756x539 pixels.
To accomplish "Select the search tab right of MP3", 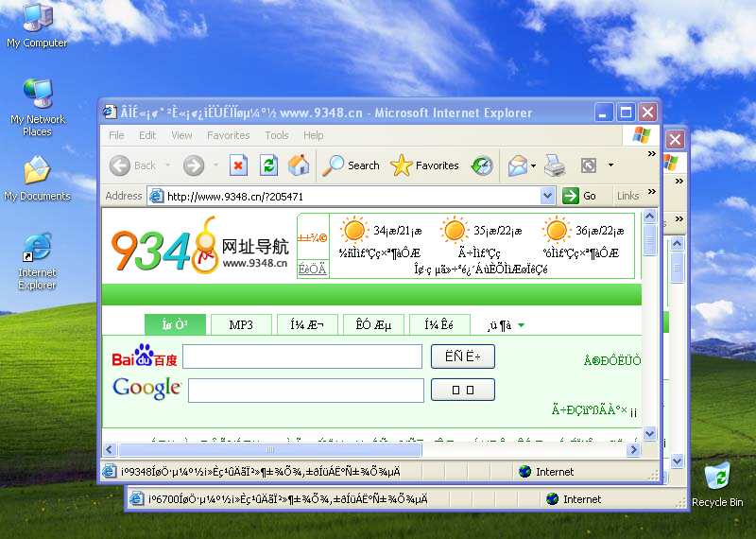I will coord(307,324).
